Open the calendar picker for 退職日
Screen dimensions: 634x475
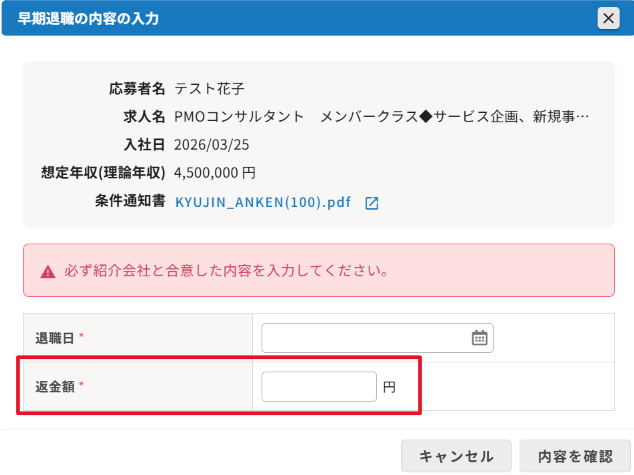click(479, 338)
